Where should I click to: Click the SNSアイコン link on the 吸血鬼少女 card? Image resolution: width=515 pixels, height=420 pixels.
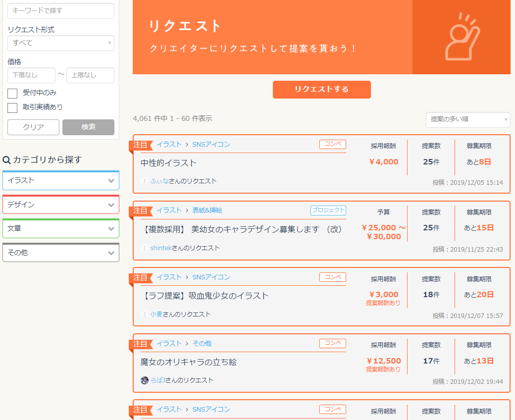[x=211, y=277]
